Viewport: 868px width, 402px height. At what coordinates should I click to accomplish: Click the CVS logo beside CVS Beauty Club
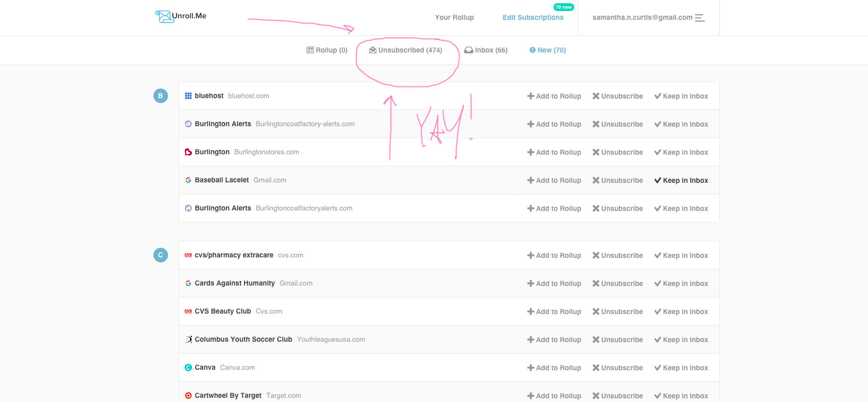pyautogui.click(x=188, y=311)
